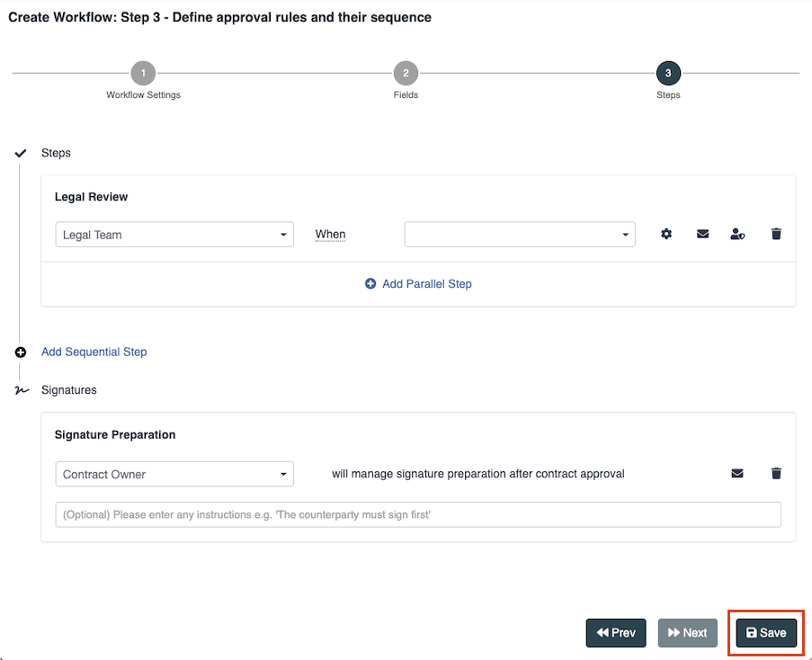Screen dimensions: 812x660
Task: Open the Legal Team approver dropdown
Action: coord(174,235)
